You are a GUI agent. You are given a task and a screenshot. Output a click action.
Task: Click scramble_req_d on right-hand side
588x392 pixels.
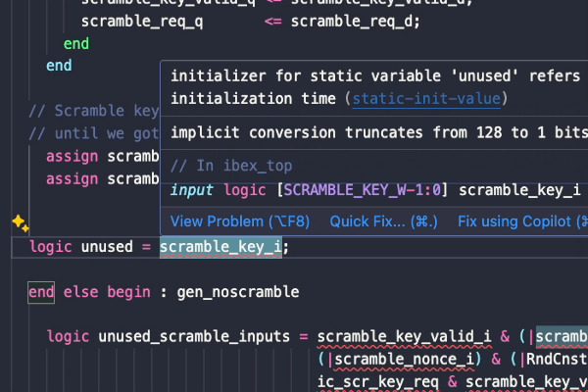[x=352, y=22]
